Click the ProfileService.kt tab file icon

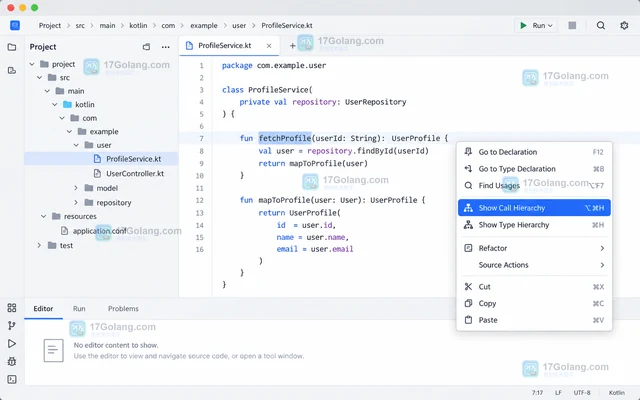click(189, 45)
